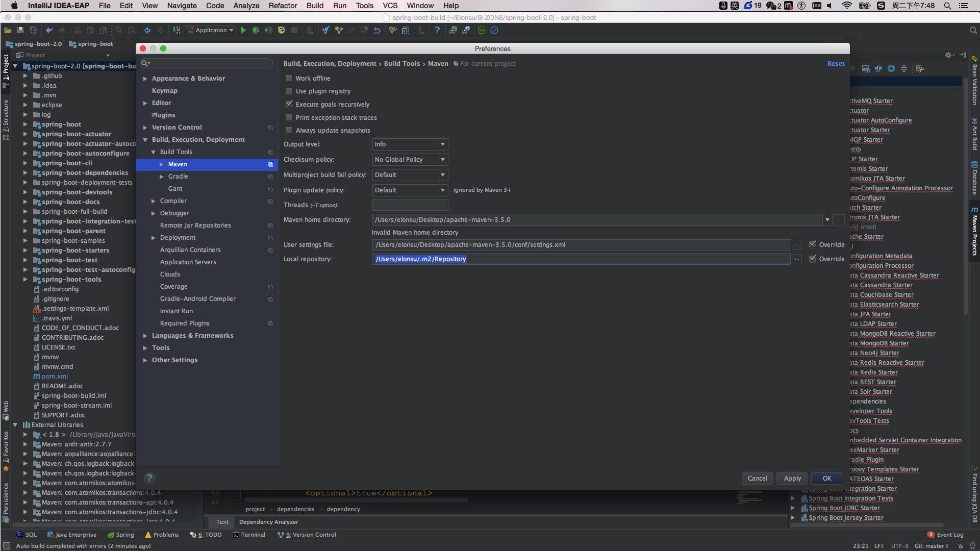Toggle Override for Local repository
The height and width of the screenshot is (552, 980).
(813, 259)
